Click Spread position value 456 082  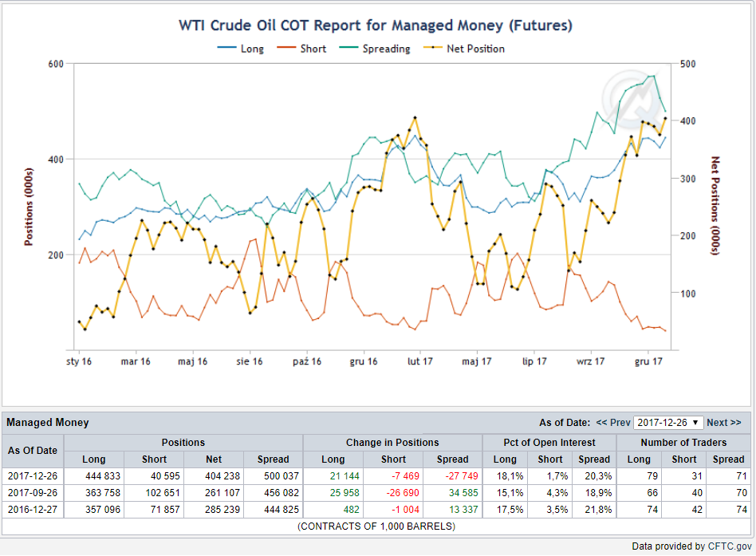click(x=281, y=493)
